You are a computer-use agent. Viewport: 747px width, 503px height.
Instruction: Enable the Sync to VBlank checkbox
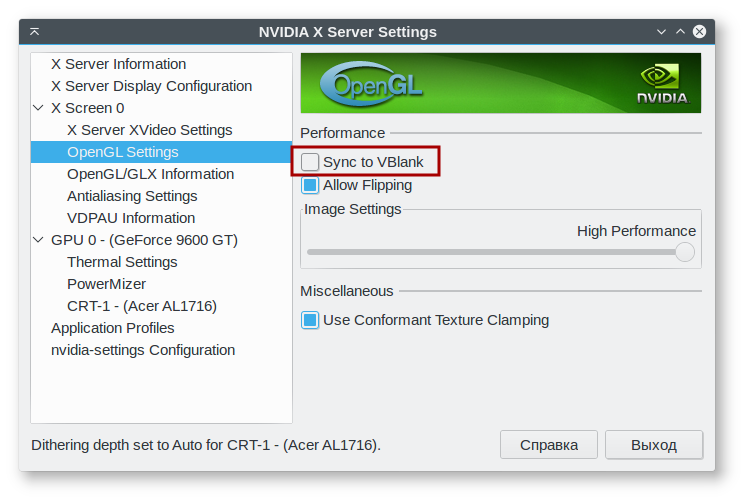(x=311, y=162)
